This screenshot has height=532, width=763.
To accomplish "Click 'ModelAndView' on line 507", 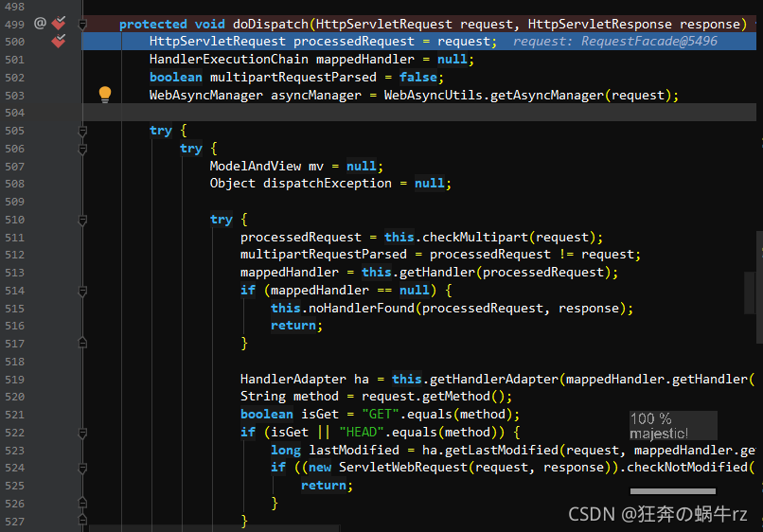I will 256,166.
